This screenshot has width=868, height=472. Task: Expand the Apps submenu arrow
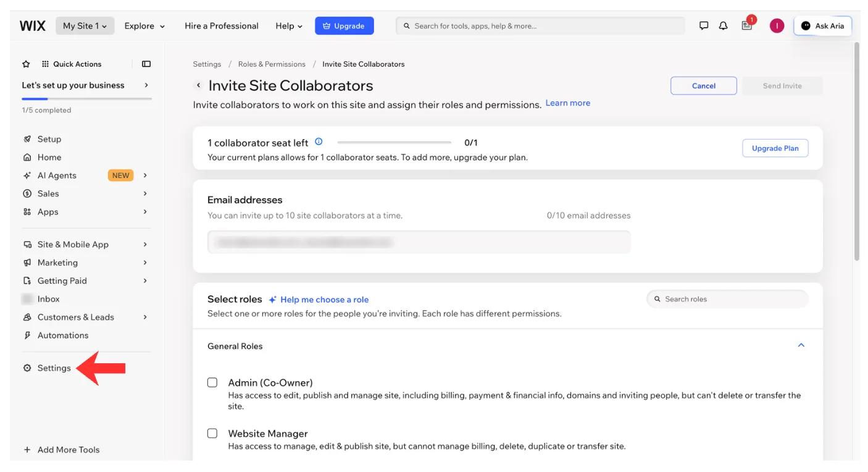pos(145,212)
